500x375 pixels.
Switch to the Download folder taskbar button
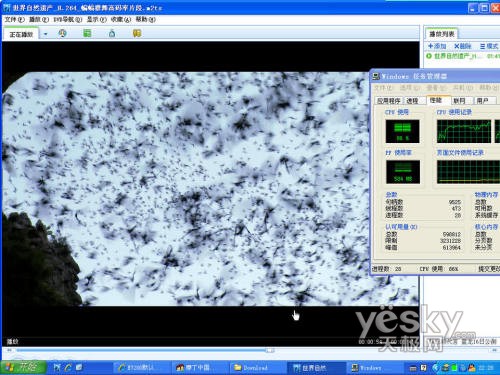(257, 368)
